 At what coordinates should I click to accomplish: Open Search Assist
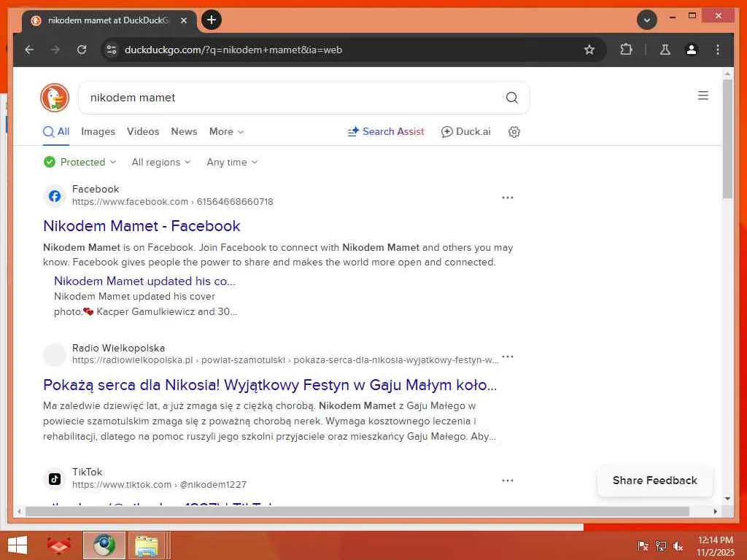click(x=386, y=131)
